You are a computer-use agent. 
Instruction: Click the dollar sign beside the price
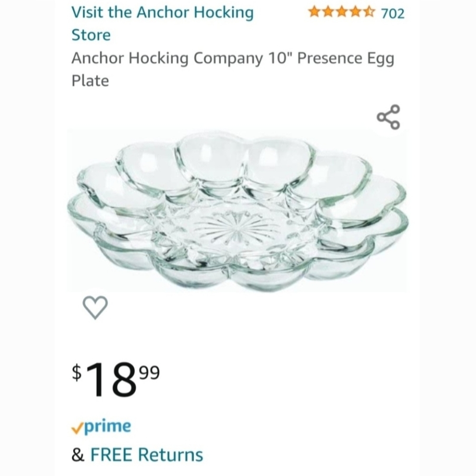coord(77,373)
